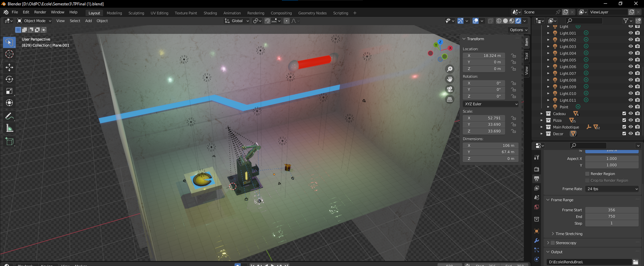Click the Options button in viewport header
Image resolution: width=644 pixels, height=266 pixels.
(518, 30)
